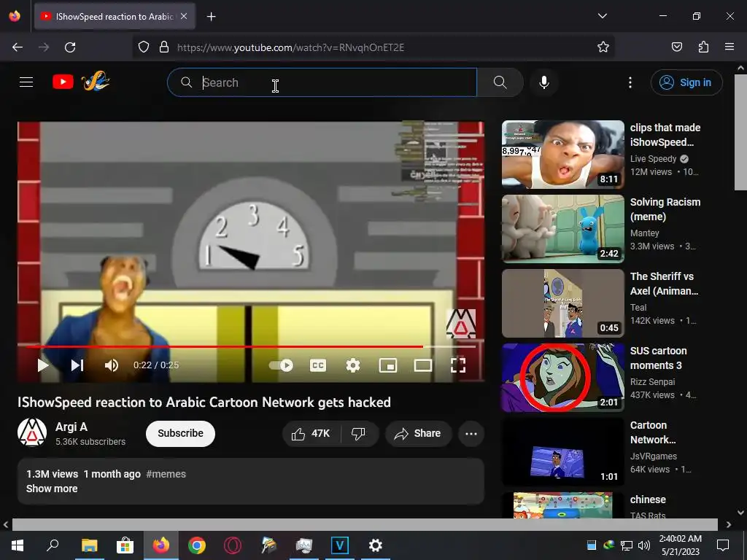
Task: Open 'SUS cartoon moments 3' video
Action: 562,378
